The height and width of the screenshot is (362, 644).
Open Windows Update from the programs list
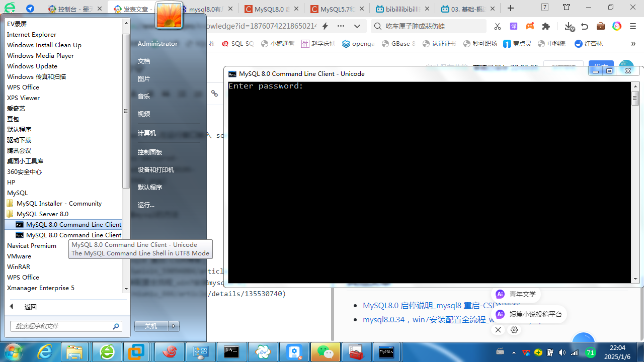tap(32, 66)
